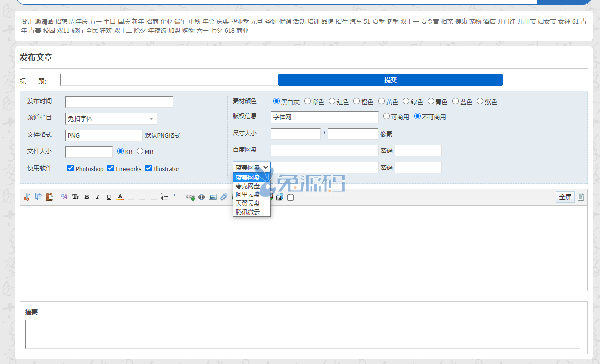Toggle underline with the U icon
This screenshot has width=600, height=364.
click(109, 197)
